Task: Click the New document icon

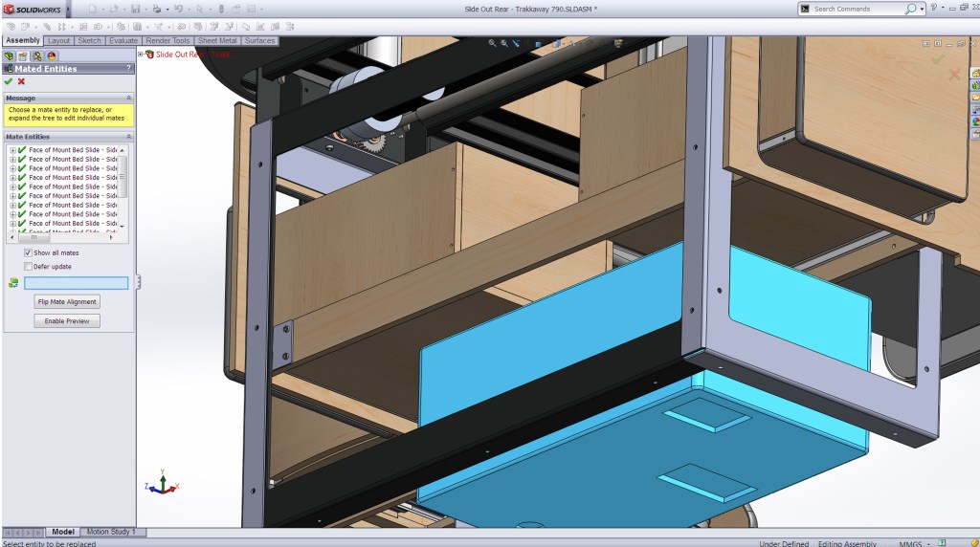Action: pyautogui.click(x=92, y=9)
